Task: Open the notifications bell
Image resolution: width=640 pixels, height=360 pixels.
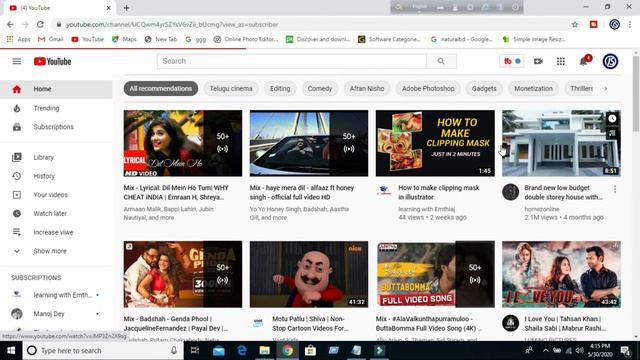Action: click(584, 61)
